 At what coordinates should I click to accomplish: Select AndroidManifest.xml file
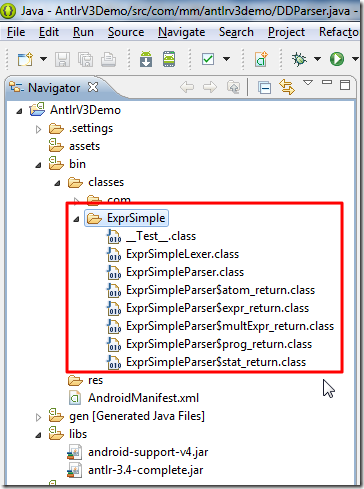(x=143, y=398)
